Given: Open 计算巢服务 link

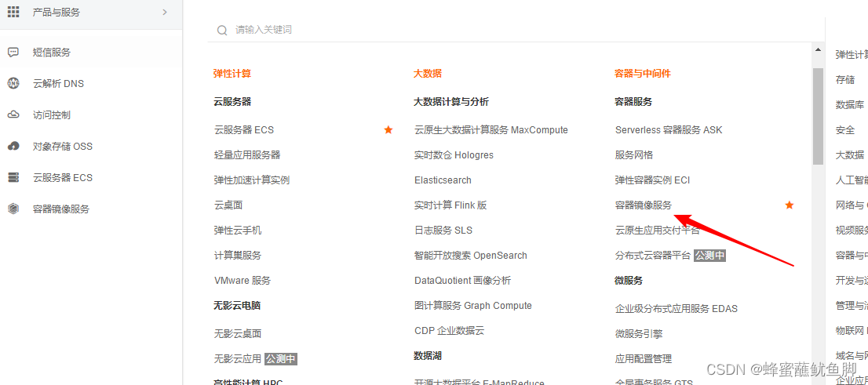Looking at the screenshot, I should pos(238,256).
